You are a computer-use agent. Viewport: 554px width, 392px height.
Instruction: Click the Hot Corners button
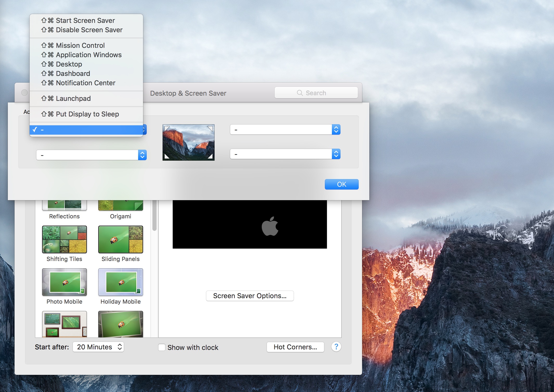295,347
